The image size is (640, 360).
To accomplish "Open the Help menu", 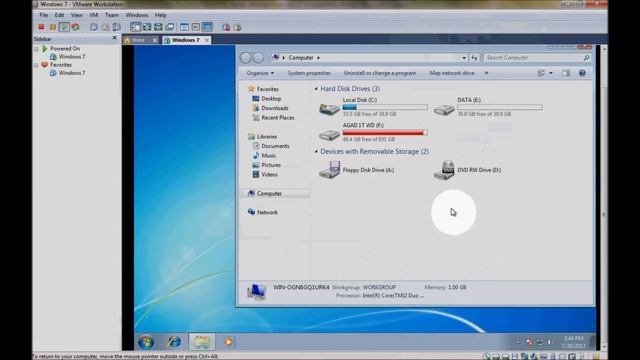I will pos(160,15).
